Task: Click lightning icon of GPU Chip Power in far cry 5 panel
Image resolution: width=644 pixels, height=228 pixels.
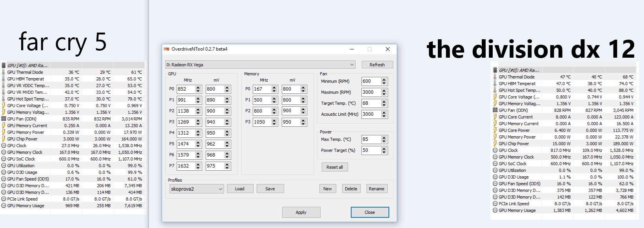Action: point(4,139)
